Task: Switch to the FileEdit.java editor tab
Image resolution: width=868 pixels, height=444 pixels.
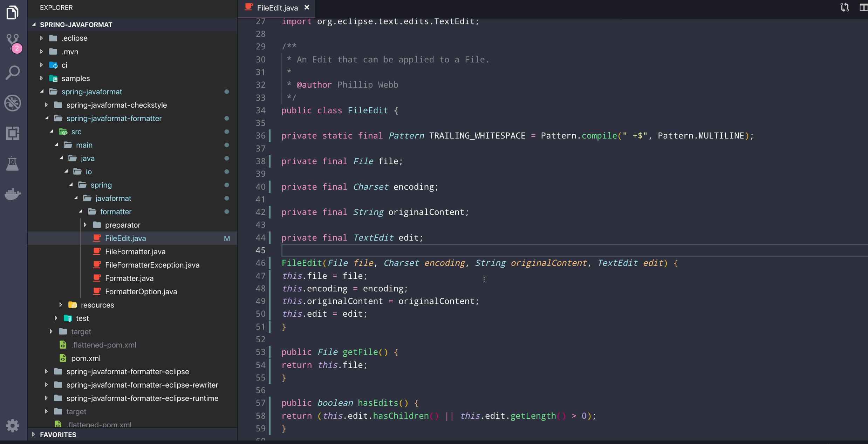Action: coord(277,8)
